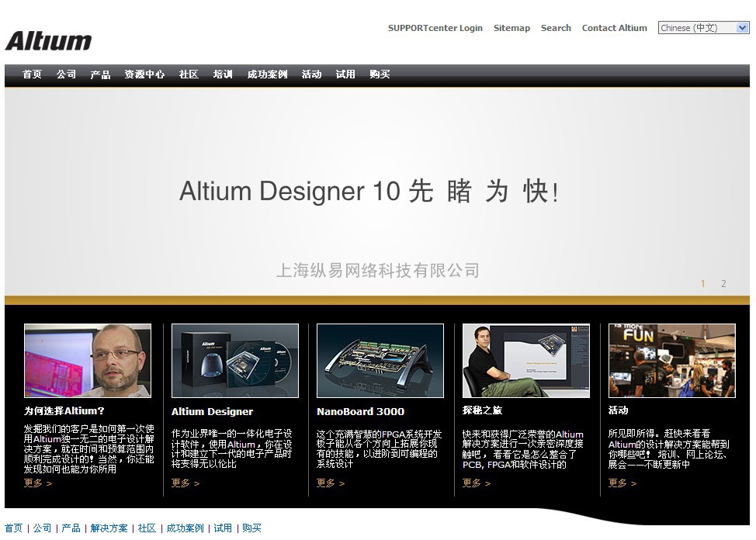Click the 探秘之旅 card heading
Screen dimensions: 756x540
(x=482, y=410)
